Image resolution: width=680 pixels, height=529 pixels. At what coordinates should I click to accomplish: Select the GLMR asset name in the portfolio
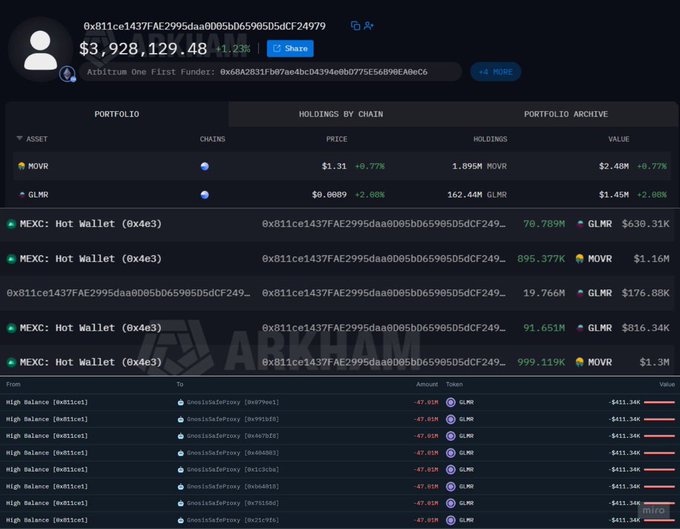pos(38,195)
